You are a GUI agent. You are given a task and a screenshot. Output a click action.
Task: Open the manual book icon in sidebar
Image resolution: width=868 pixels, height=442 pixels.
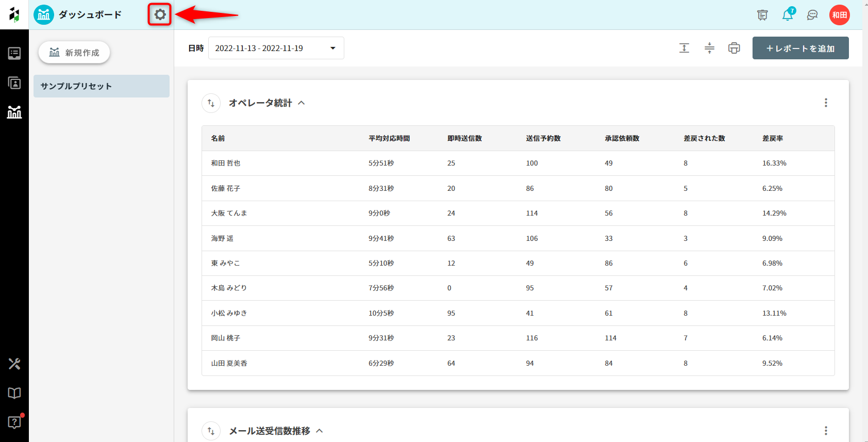coord(14,393)
